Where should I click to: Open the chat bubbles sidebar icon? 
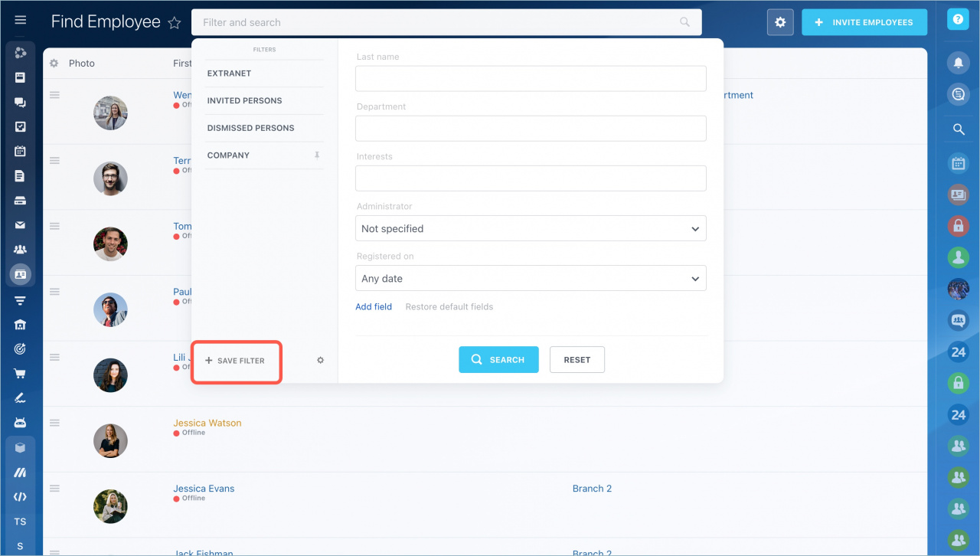point(21,103)
